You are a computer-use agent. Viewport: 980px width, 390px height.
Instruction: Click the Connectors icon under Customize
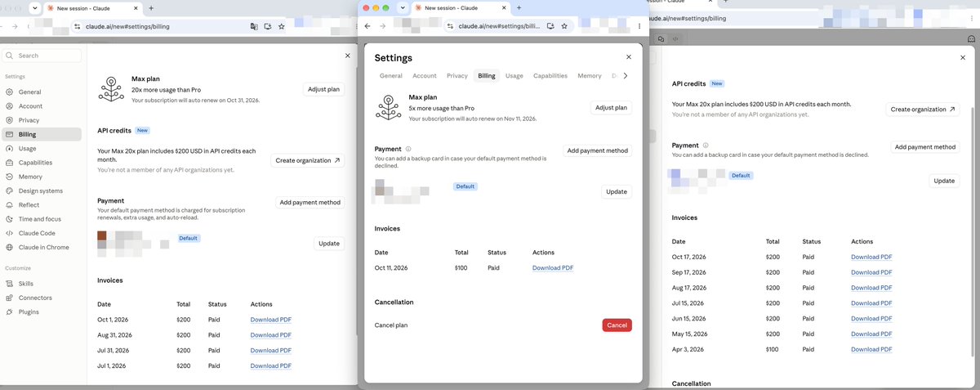pos(10,298)
